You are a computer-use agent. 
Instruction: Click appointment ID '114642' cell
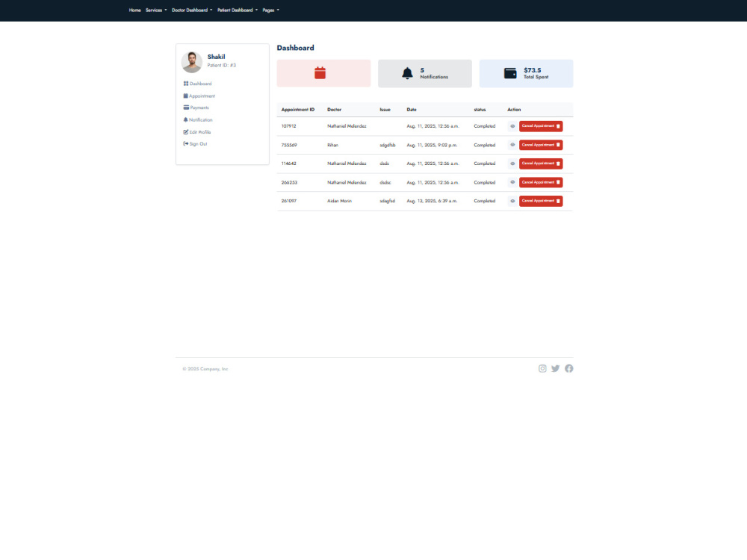[x=288, y=164]
